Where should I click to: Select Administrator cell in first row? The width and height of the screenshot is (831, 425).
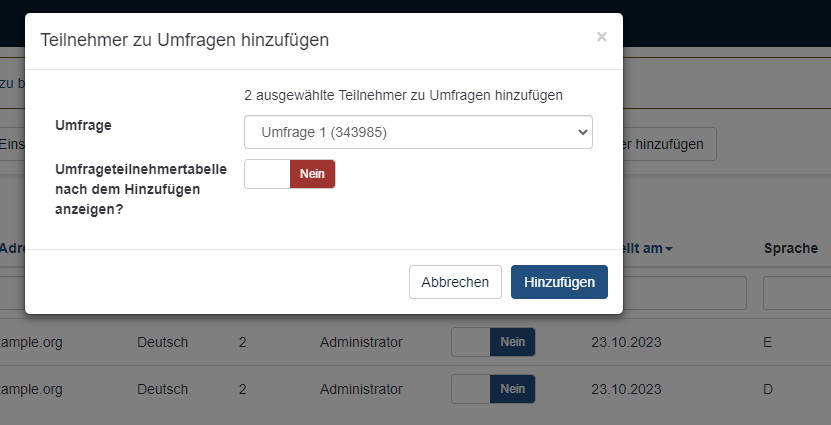(x=361, y=342)
